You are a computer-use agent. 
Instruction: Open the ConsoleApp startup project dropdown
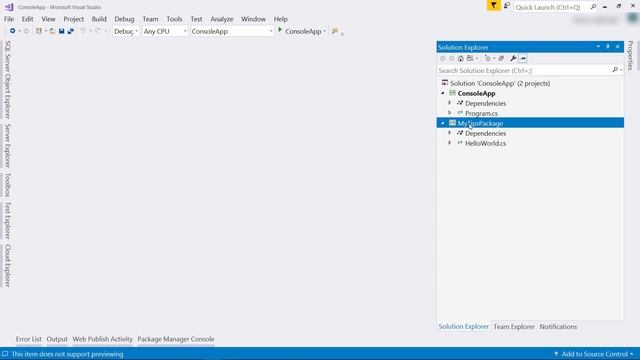tap(231, 31)
